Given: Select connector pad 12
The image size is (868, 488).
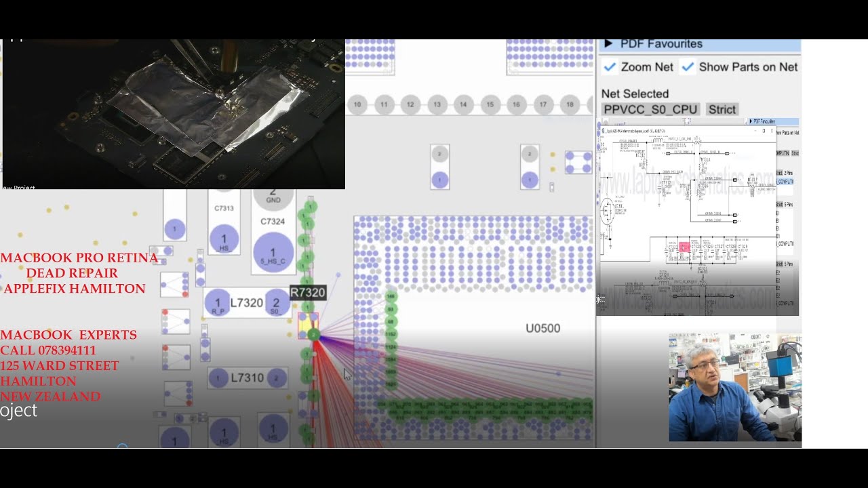Looking at the screenshot, I should point(410,104).
